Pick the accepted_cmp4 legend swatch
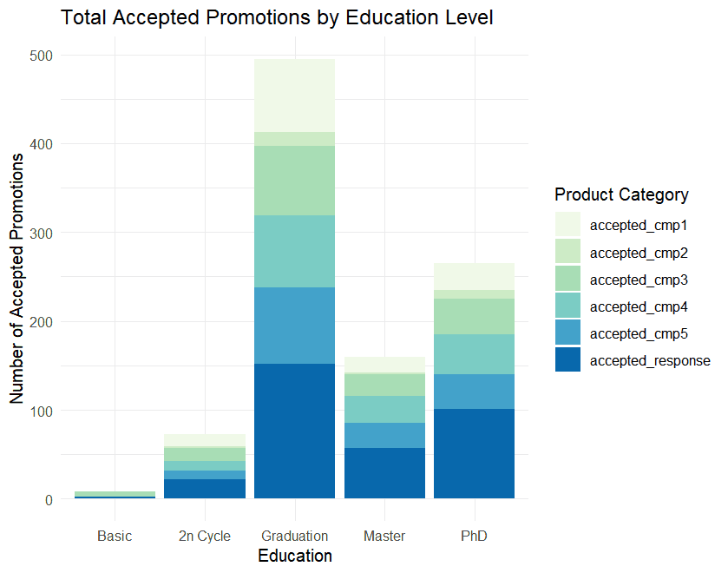 pyautogui.click(x=567, y=306)
